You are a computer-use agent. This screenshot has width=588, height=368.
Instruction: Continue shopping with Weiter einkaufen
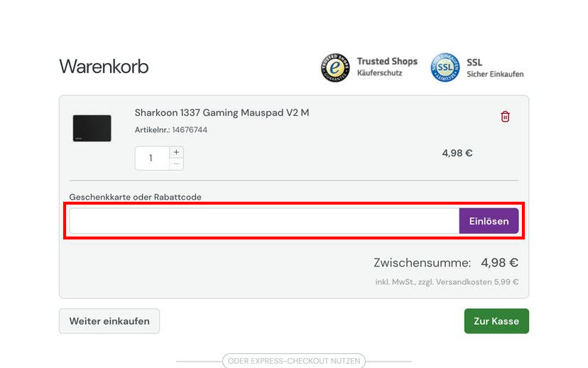[x=109, y=321]
